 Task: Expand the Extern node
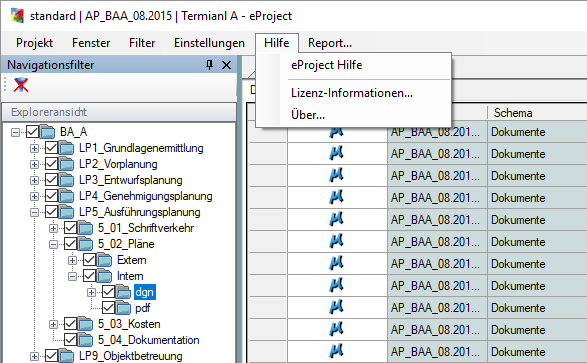click(73, 260)
